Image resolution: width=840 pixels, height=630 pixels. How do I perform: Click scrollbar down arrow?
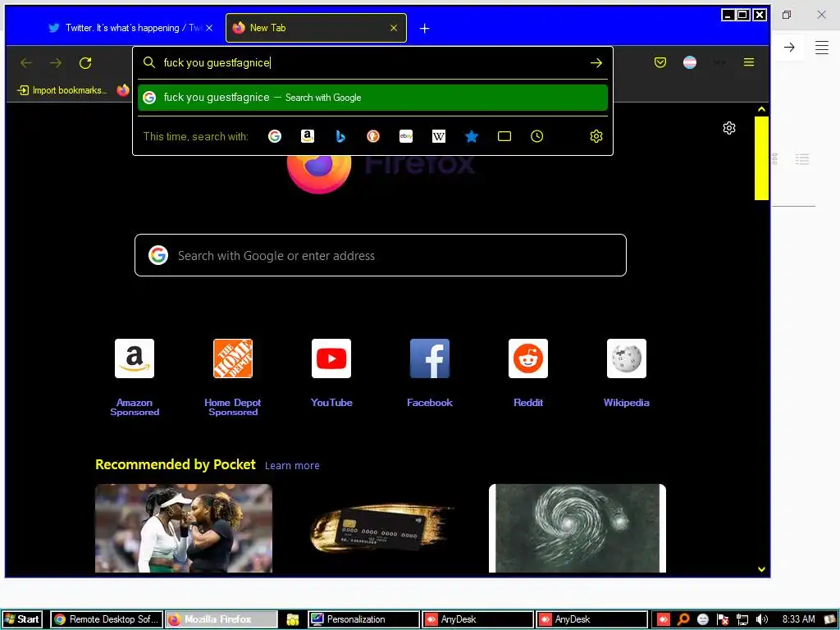pyautogui.click(x=761, y=569)
